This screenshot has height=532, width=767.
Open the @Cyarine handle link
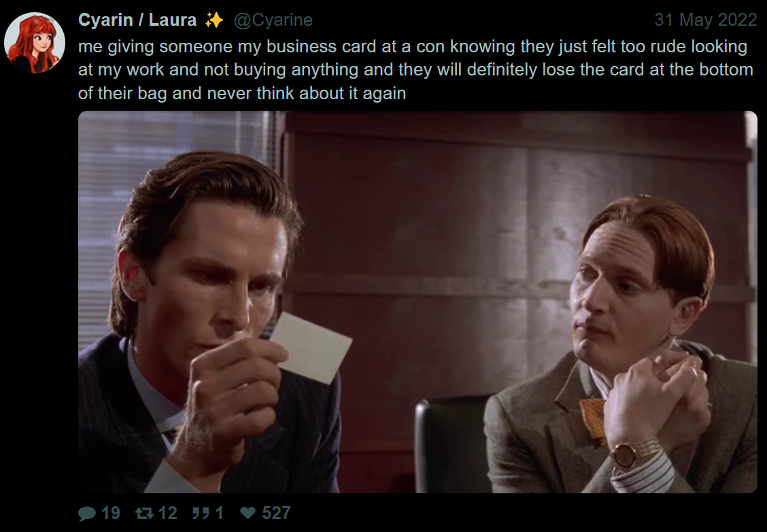273,20
